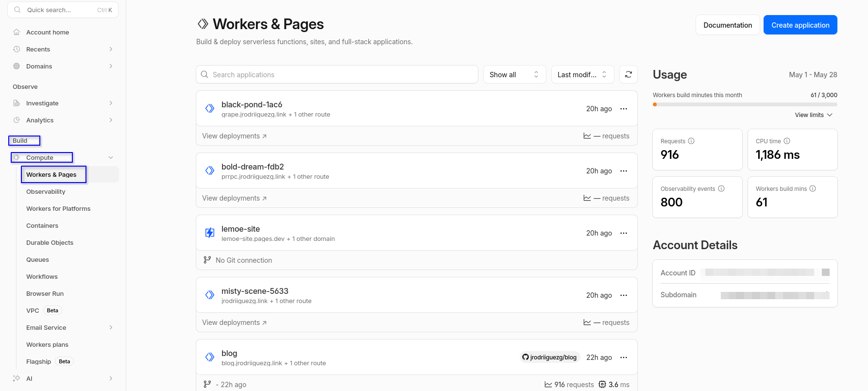Expand View limits in Usage panel
This screenshot has height=391, width=868.
[814, 115]
